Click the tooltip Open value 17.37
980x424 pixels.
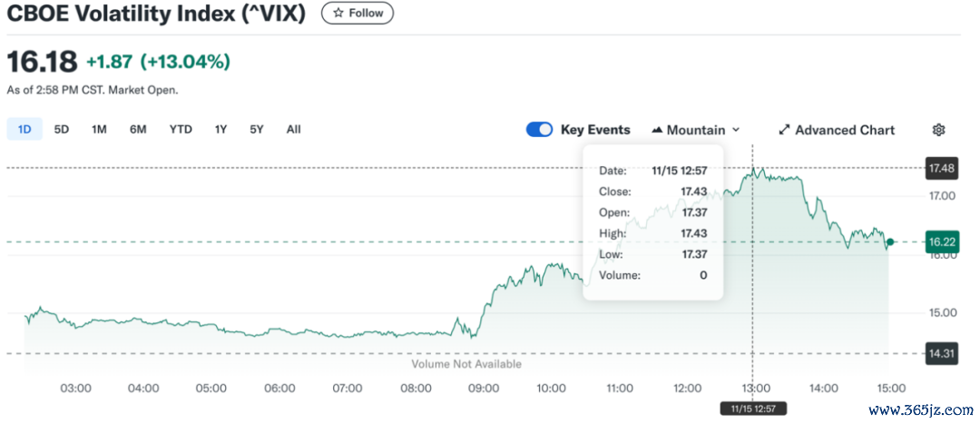[x=694, y=212]
